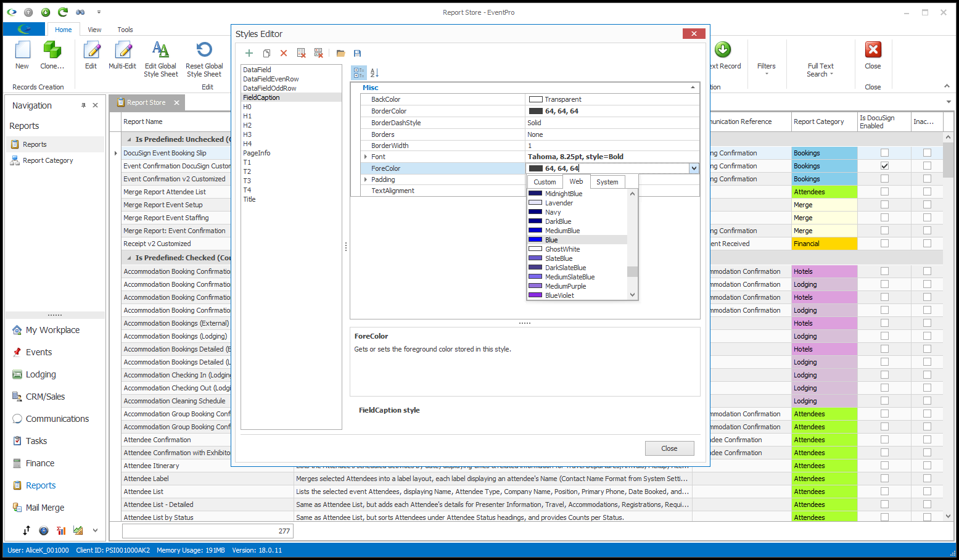Toggle Inactive checkbox for Attendee List row
The height and width of the screenshot is (560, 959).
coord(927,492)
